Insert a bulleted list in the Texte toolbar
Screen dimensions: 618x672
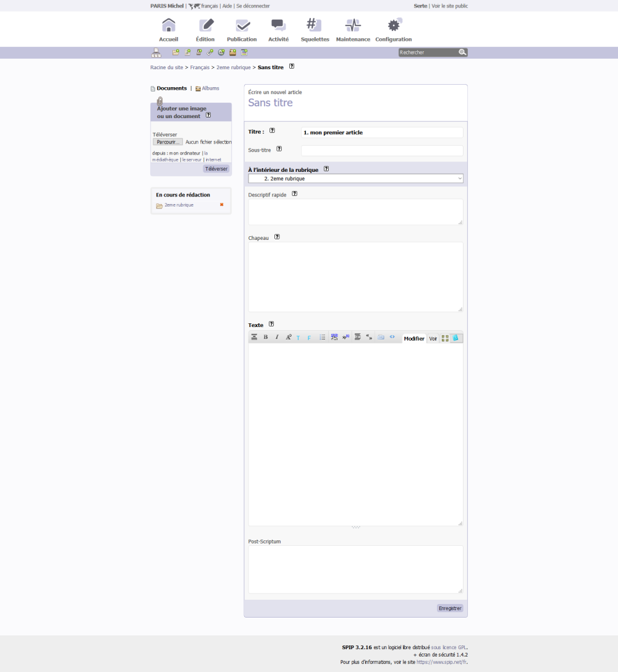click(x=322, y=338)
